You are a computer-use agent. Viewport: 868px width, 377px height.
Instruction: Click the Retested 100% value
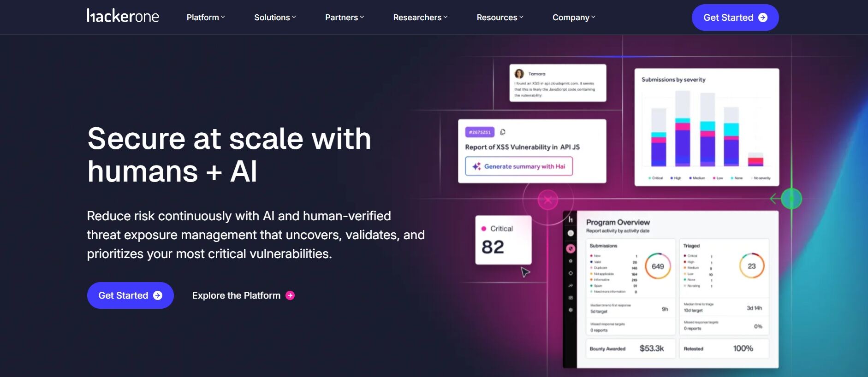point(743,348)
